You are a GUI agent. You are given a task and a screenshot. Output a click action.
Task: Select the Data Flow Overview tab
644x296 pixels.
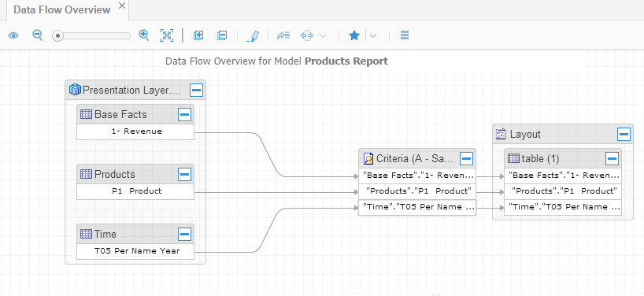click(61, 10)
